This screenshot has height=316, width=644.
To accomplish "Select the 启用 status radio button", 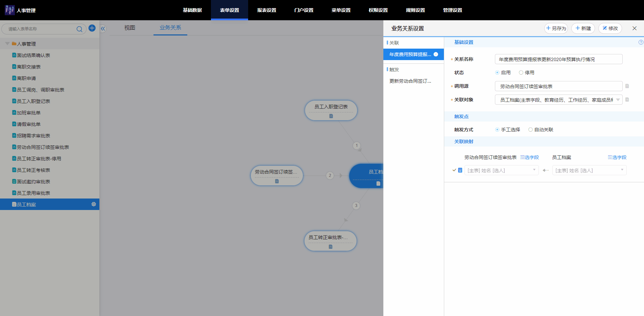I will pos(497,73).
